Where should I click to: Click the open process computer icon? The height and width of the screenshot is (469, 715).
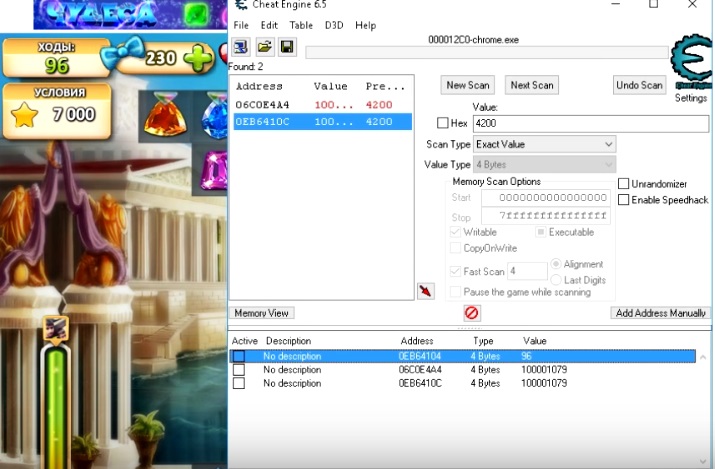(x=241, y=47)
